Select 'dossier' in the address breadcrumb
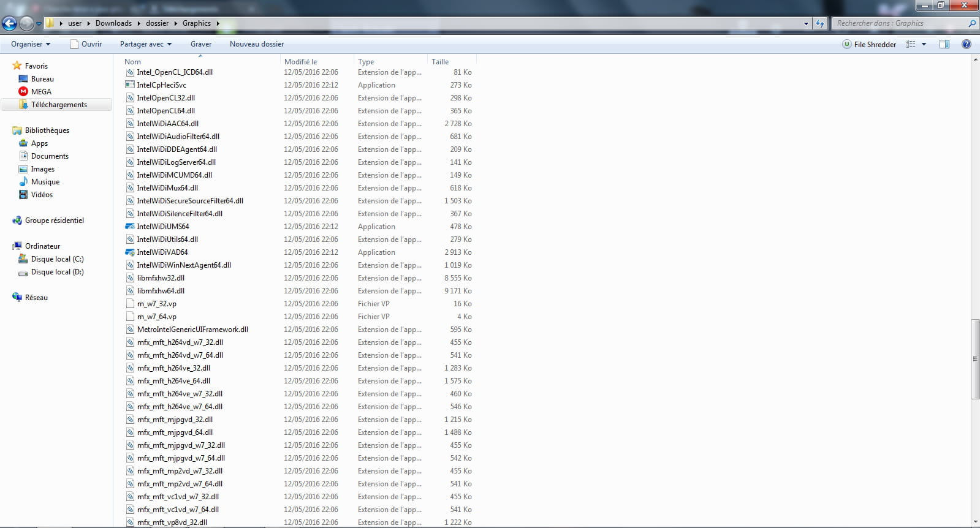The width and height of the screenshot is (980, 528). tap(157, 23)
